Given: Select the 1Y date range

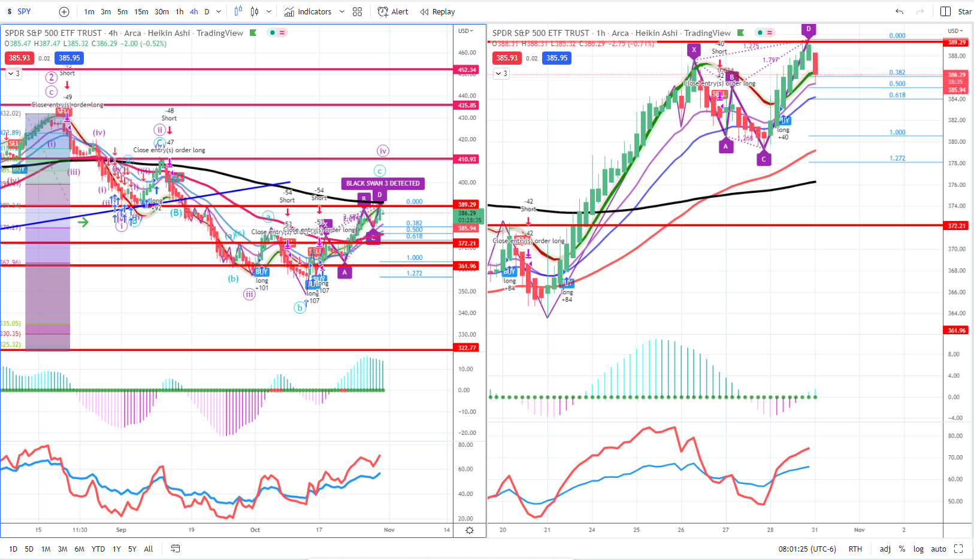Looking at the screenshot, I should point(117,549).
